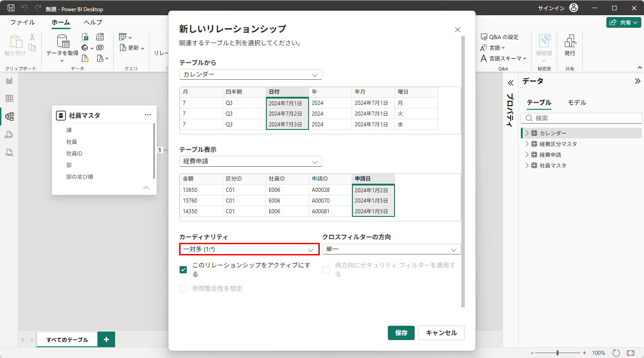Expand the 経費申請 table in Data pane
This screenshot has height=358, width=644.
tap(527, 155)
